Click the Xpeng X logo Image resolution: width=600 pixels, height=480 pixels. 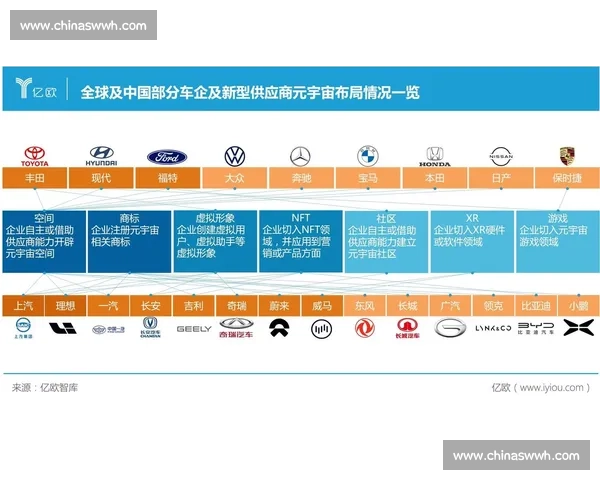tap(579, 328)
